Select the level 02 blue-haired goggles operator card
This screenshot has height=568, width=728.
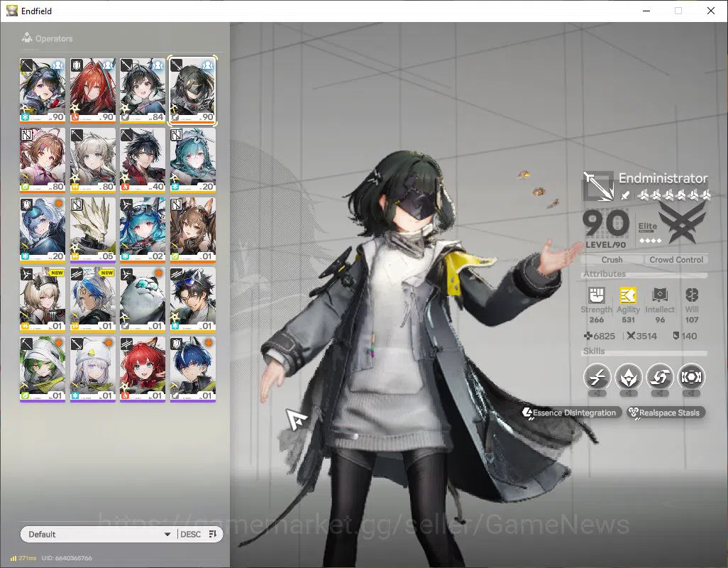[143, 229]
